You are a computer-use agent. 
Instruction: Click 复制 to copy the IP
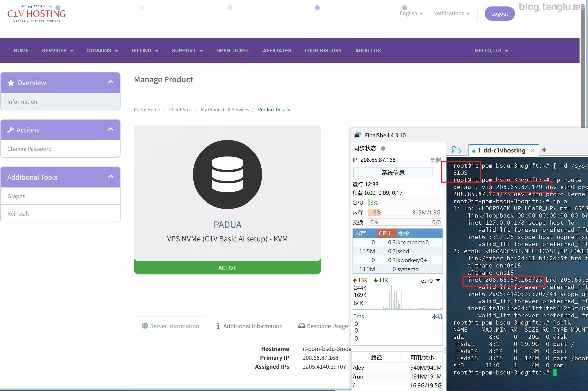click(435, 160)
